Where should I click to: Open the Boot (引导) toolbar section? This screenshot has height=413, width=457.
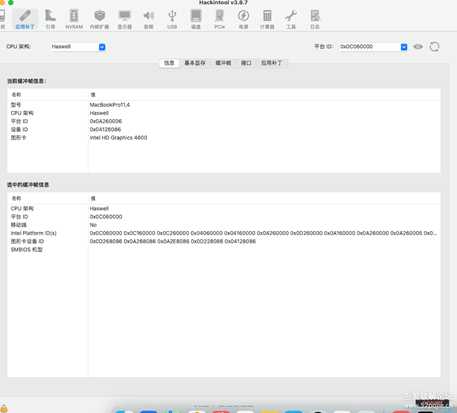tap(50, 19)
